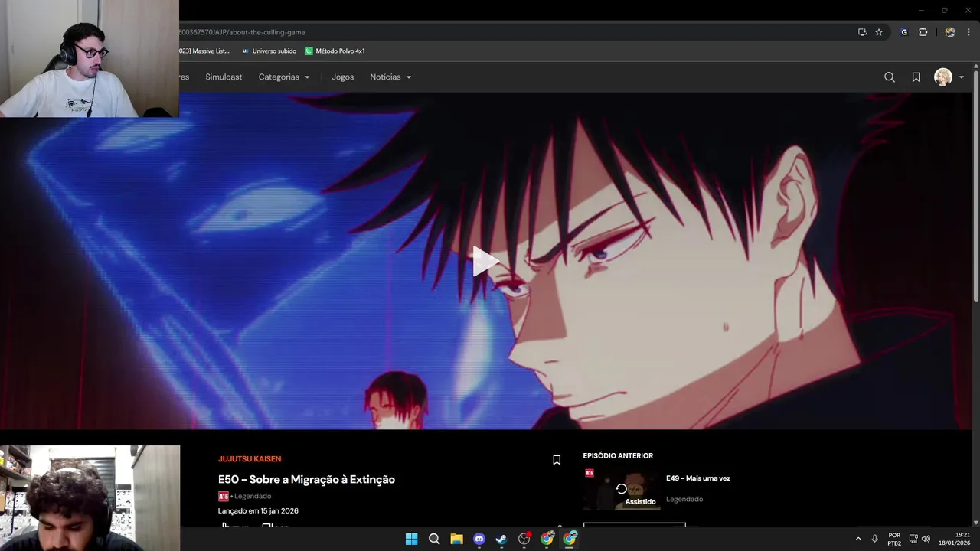Image resolution: width=980 pixels, height=551 pixels.
Task: Open the network tray icon
Action: [x=913, y=539]
